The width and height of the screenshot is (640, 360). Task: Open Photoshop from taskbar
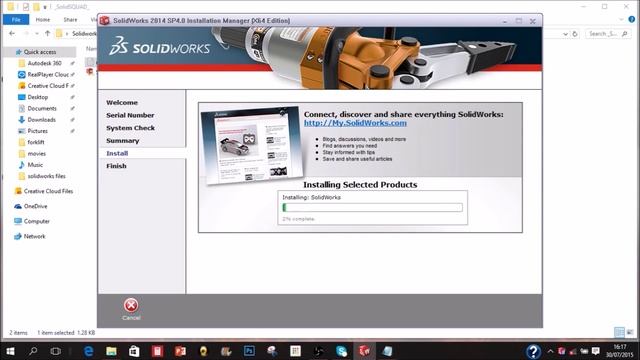click(249, 351)
